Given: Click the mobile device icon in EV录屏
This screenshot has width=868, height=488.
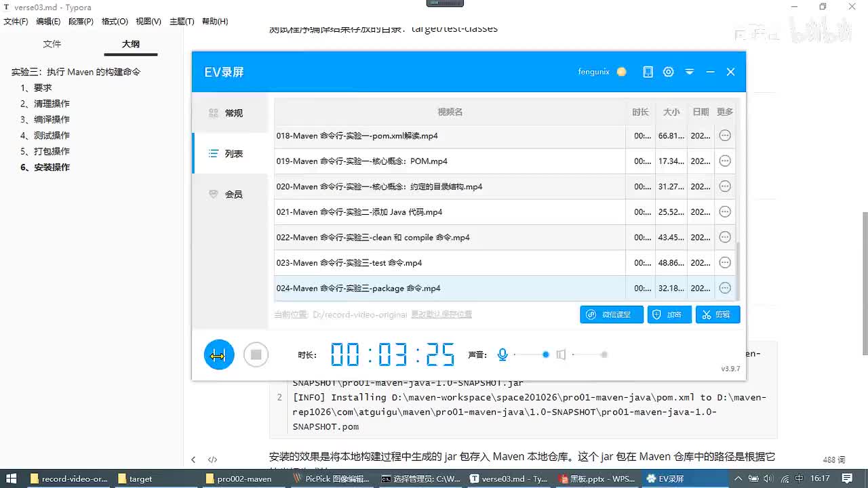Looking at the screenshot, I should [x=648, y=72].
